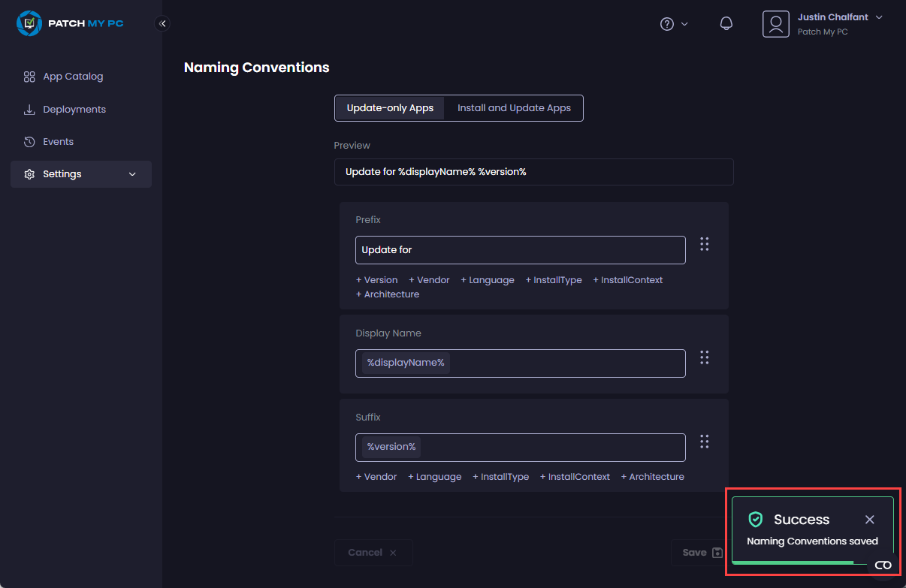Click the drag handle beside the Suffix field

pos(704,442)
